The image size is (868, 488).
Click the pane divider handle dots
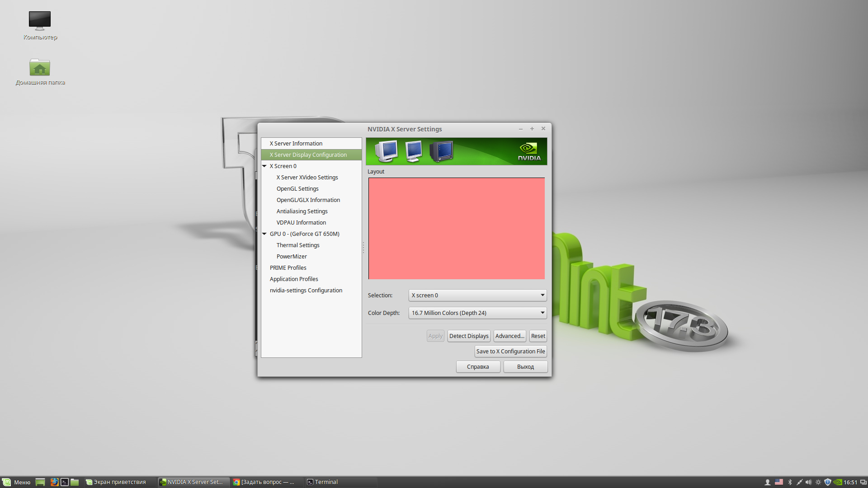[x=363, y=248]
